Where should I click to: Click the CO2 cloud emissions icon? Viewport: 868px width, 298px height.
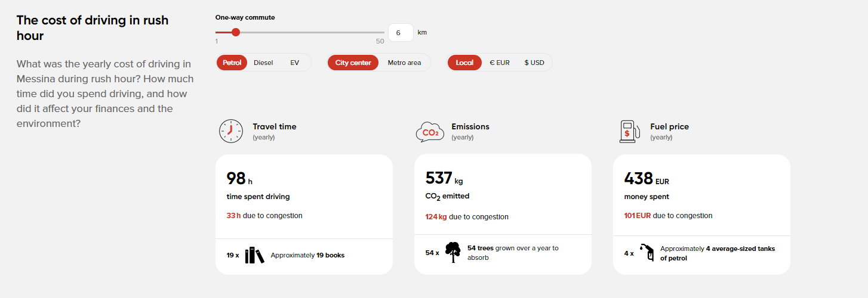tap(430, 132)
